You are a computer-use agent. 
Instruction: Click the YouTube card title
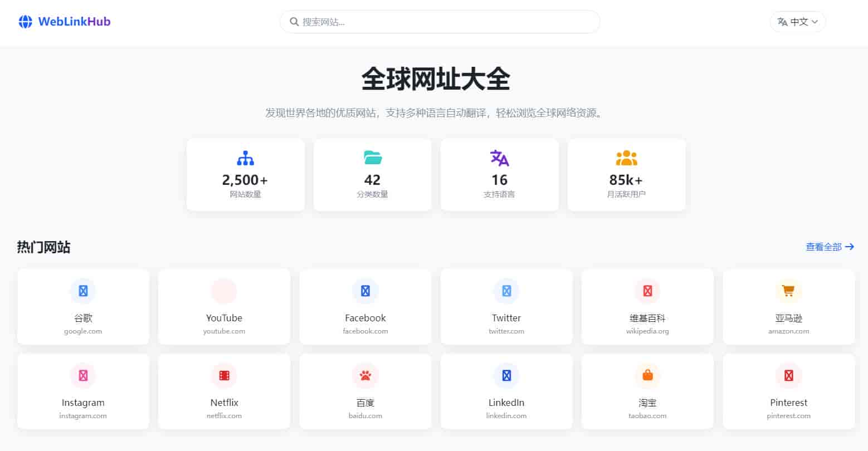(224, 318)
